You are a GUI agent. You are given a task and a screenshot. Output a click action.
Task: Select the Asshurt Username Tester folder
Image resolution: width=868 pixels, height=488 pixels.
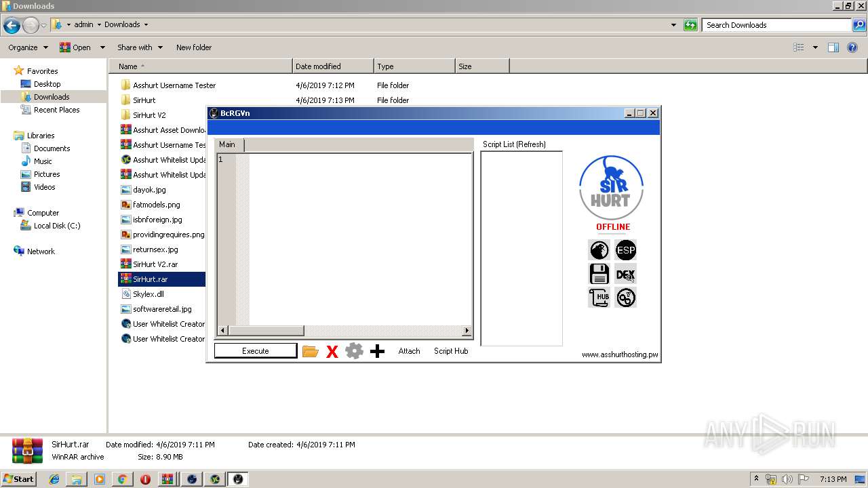click(168, 85)
